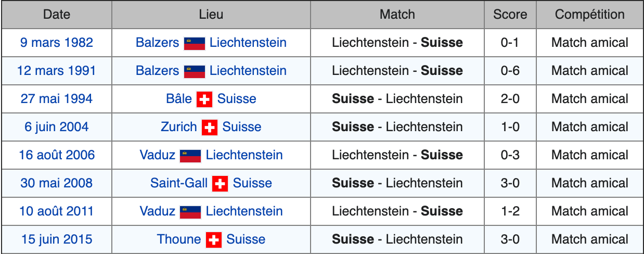Click the Liechtenstein flag in the 2006 row

(190, 156)
